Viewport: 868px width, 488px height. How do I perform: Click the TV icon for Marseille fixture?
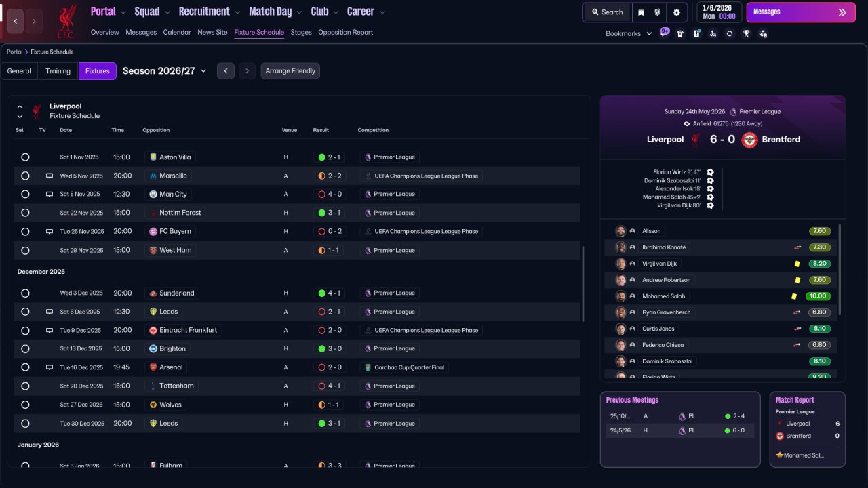[x=50, y=176]
